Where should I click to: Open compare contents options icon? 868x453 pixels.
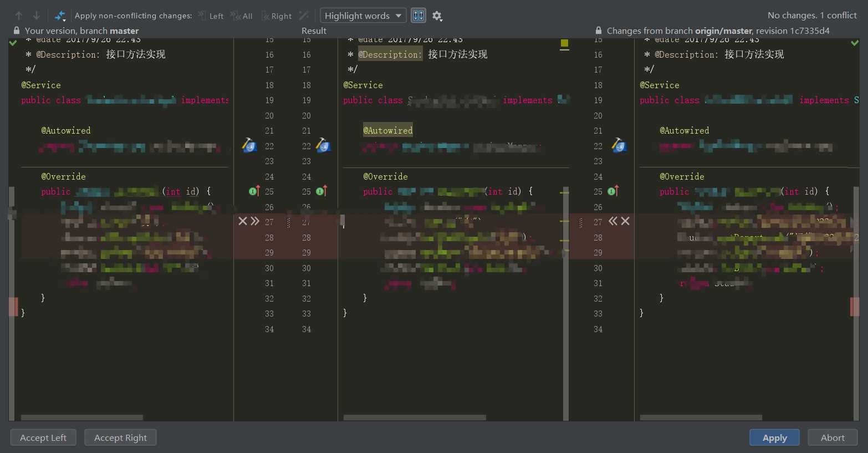point(60,16)
